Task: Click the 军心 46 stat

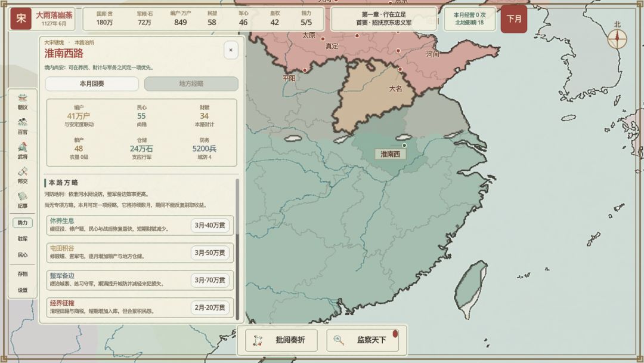Action: click(243, 19)
